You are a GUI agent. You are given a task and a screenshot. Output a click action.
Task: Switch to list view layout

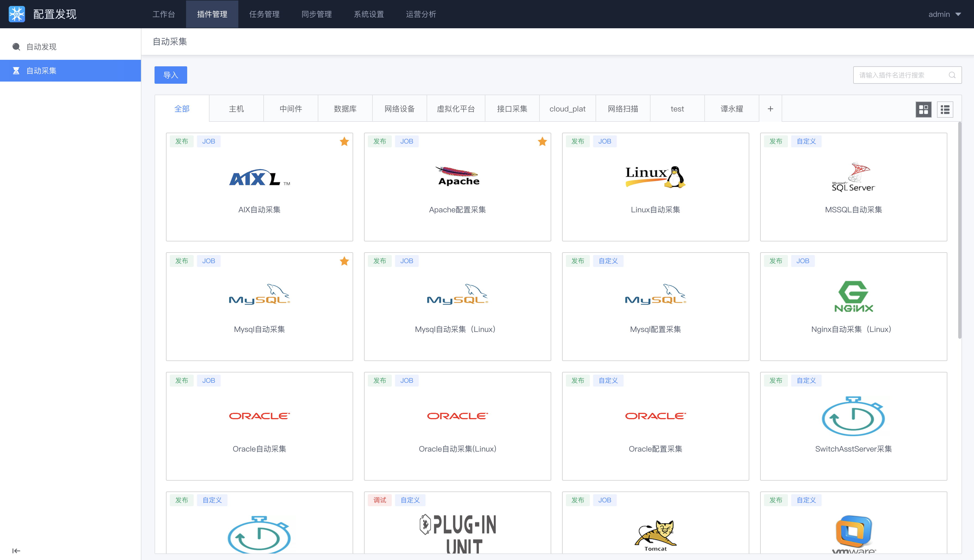tap(945, 110)
